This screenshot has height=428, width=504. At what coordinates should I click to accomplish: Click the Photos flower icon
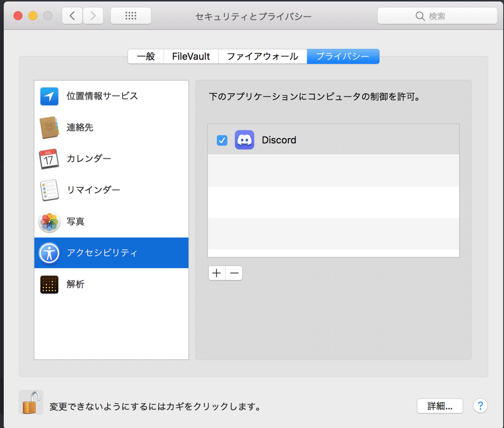pyautogui.click(x=49, y=222)
